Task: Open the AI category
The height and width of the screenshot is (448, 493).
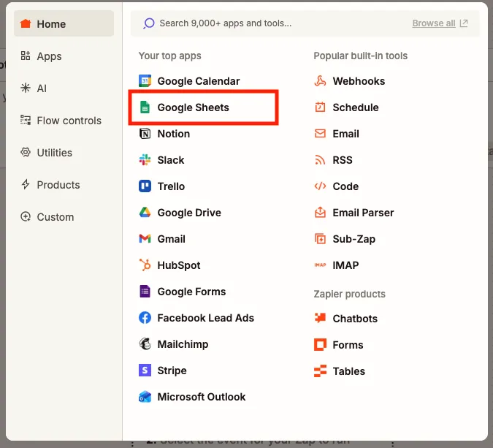Action: 64,88
